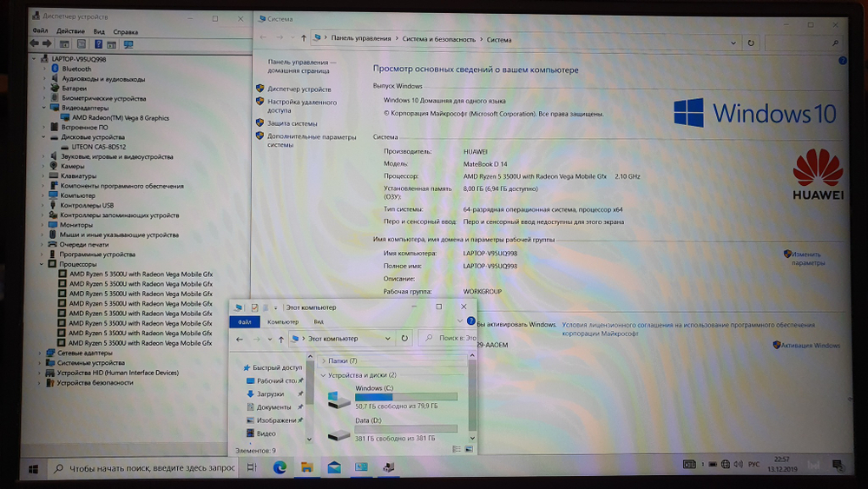Collapse root LAPTOP-V95UQ998 node
Screen dimensions: 868x489
pyautogui.click(x=35, y=59)
